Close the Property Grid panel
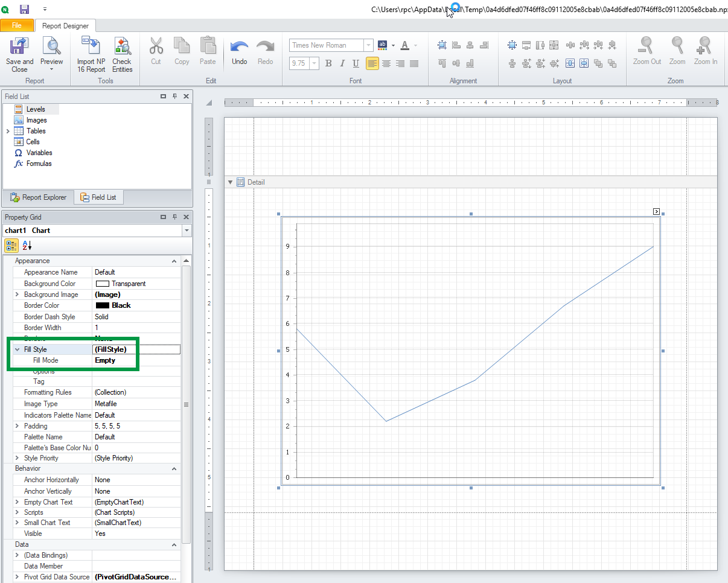This screenshot has height=583, width=728. coord(186,217)
